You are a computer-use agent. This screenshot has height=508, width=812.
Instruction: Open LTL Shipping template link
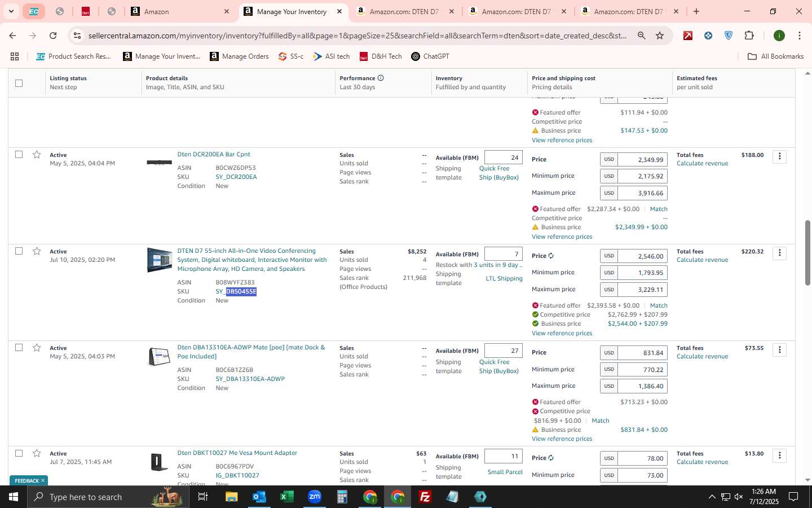pyautogui.click(x=504, y=278)
